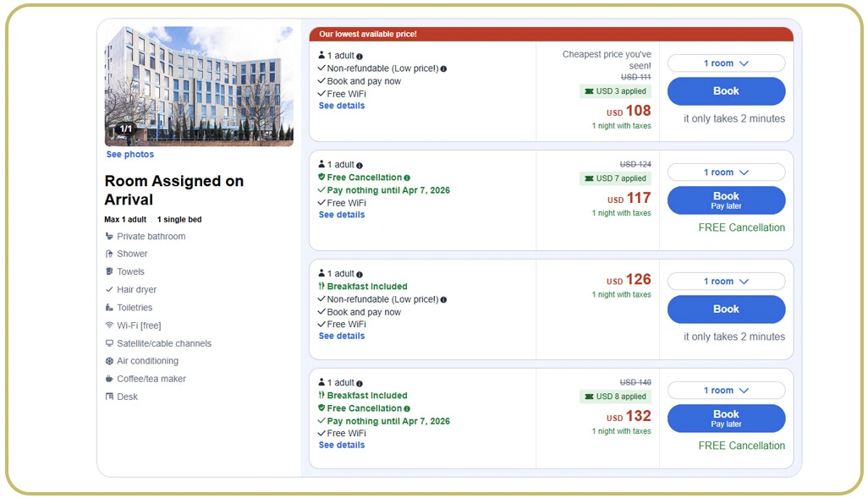Image resolution: width=868 pixels, height=498 pixels.
Task: Click info icon next to first Non-refundable label
Action: coord(444,69)
